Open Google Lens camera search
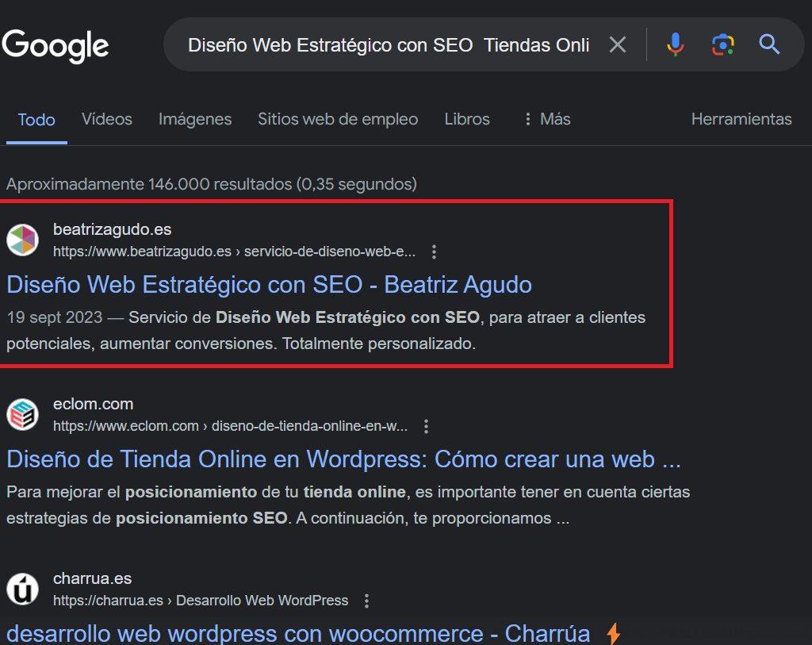This screenshot has width=812, height=645. (722, 44)
